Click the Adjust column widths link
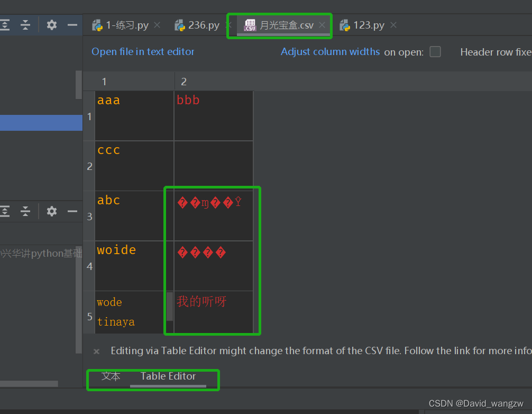Image resolution: width=532 pixels, height=414 pixels. tap(330, 52)
